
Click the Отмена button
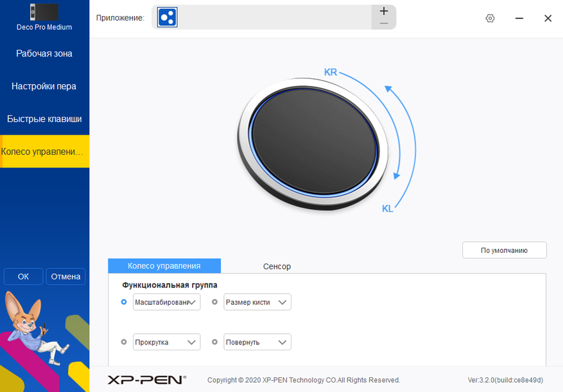coord(65,277)
